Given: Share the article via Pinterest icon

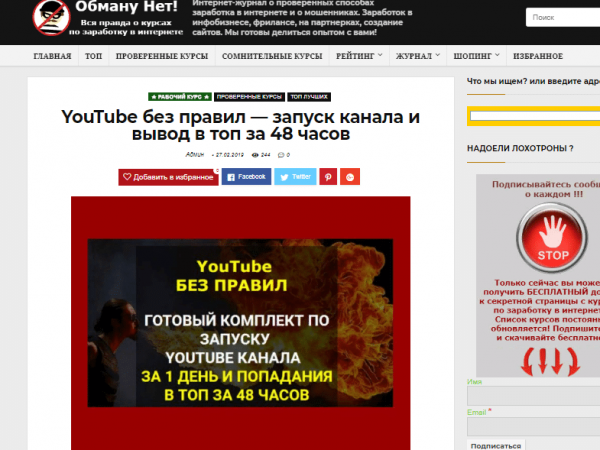Looking at the screenshot, I should tap(328, 177).
